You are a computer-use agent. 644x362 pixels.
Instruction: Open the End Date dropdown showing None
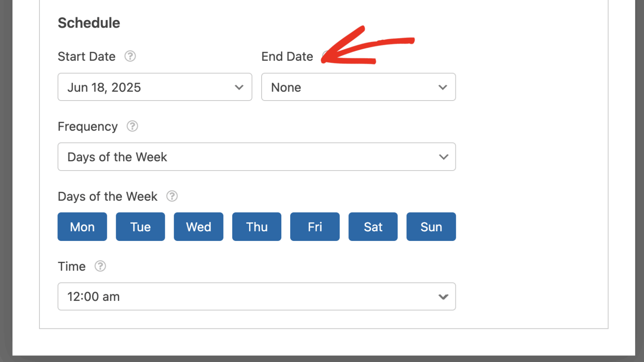[x=358, y=87]
